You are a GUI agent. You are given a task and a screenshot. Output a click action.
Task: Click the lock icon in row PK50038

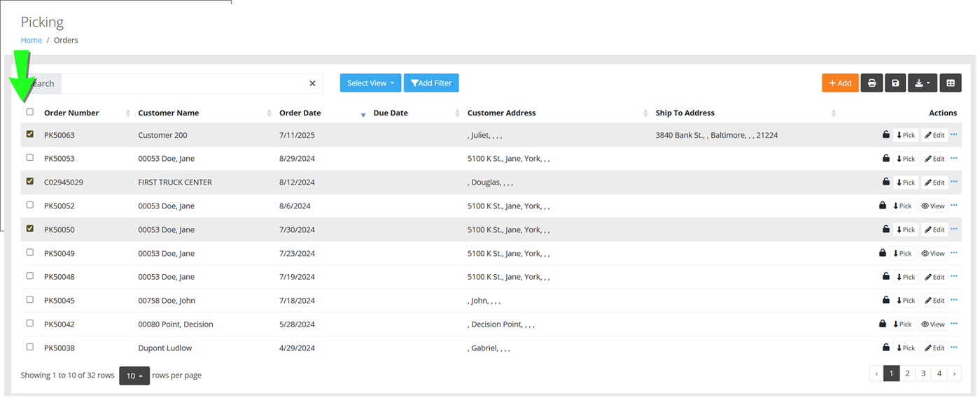(885, 348)
